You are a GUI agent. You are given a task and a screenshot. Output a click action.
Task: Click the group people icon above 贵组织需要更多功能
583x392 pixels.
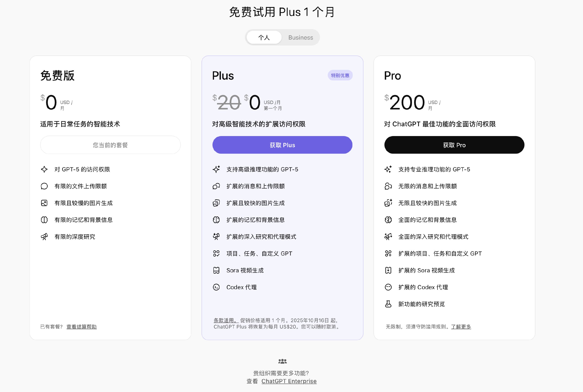[x=282, y=361]
